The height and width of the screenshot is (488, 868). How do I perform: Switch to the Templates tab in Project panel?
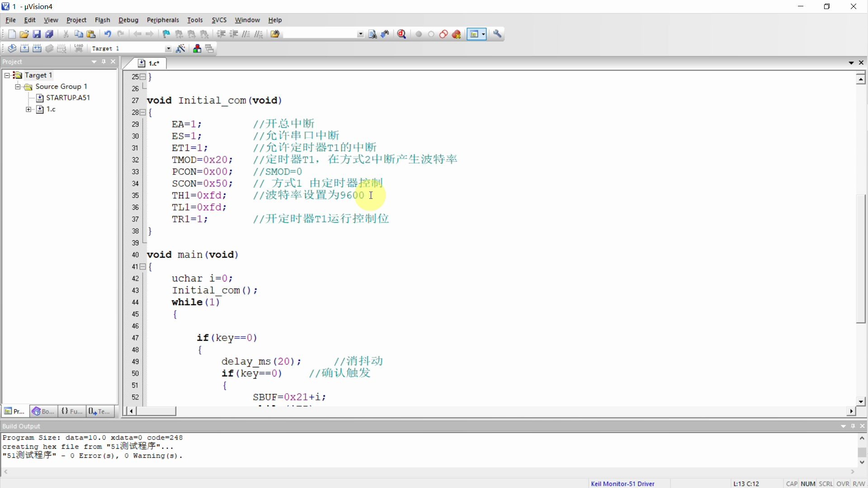100,411
